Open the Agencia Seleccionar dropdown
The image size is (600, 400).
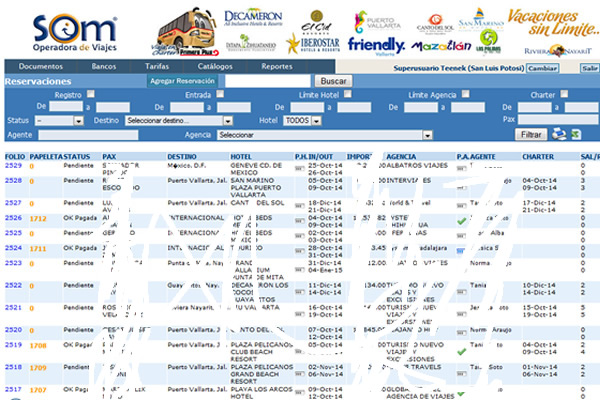tap(325, 135)
